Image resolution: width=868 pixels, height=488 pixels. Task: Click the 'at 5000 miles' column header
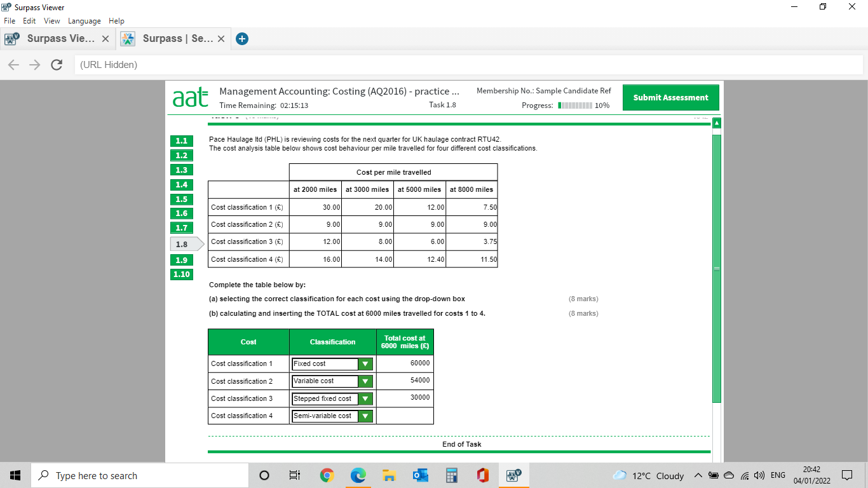tap(419, 189)
